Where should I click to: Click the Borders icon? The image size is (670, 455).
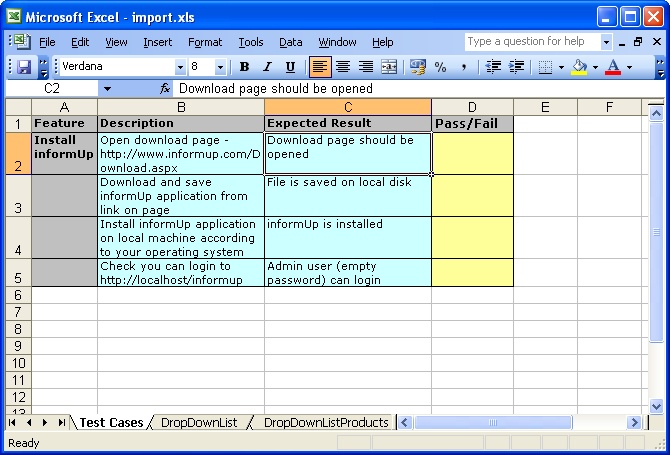pyautogui.click(x=545, y=67)
